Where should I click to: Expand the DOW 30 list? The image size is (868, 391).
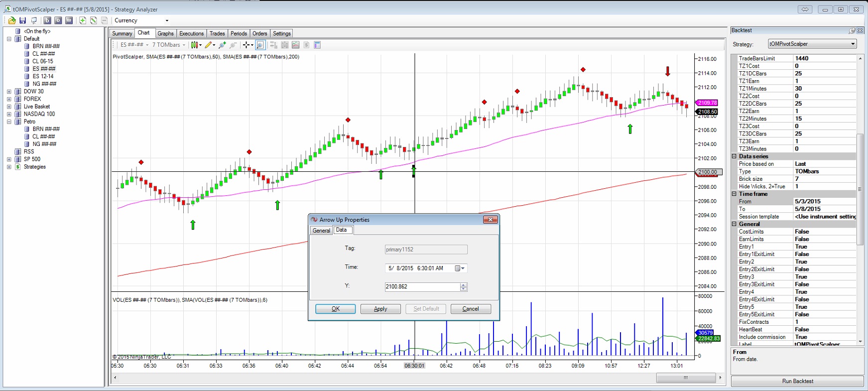point(9,92)
